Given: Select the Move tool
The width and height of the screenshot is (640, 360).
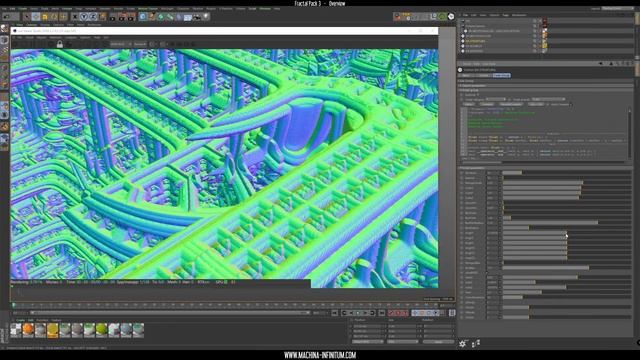Looking at the screenshot, I should (36, 17).
